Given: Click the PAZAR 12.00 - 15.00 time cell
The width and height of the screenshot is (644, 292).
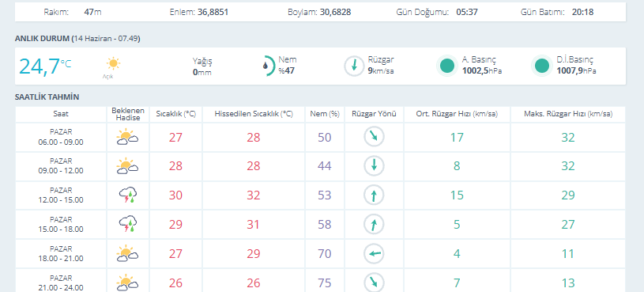Looking at the screenshot, I should click(61, 195).
